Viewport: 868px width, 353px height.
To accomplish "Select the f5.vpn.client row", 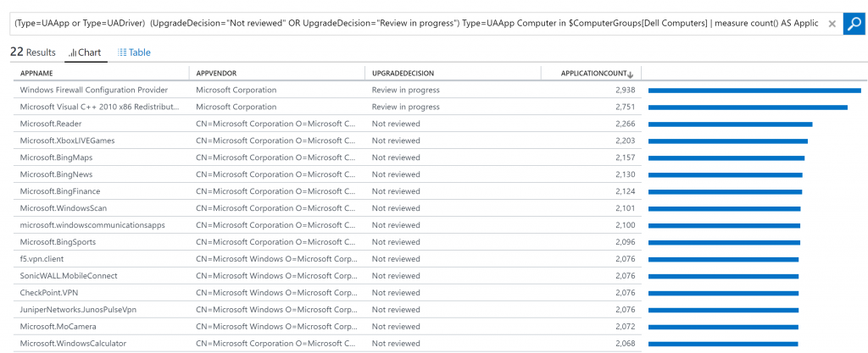I will [x=42, y=259].
